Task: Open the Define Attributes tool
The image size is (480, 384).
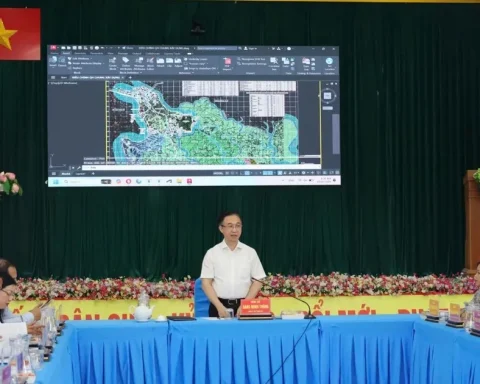Action: (126, 63)
